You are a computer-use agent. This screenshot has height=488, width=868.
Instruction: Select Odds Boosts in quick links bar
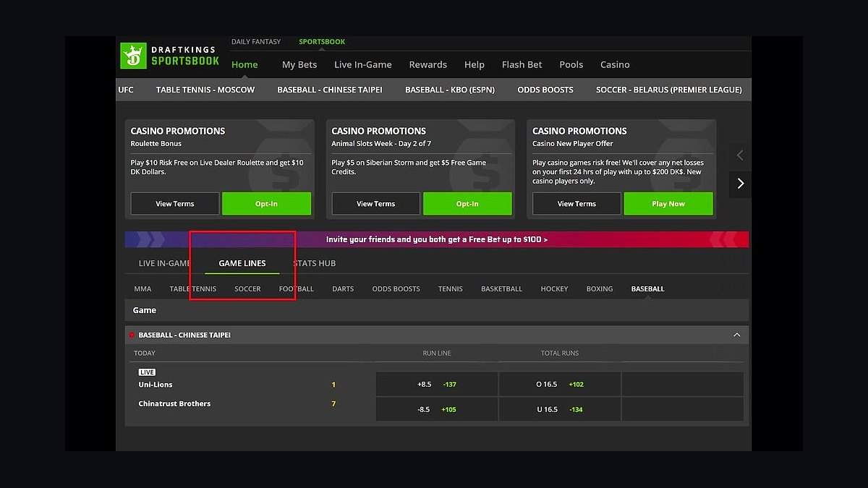click(x=545, y=90)
